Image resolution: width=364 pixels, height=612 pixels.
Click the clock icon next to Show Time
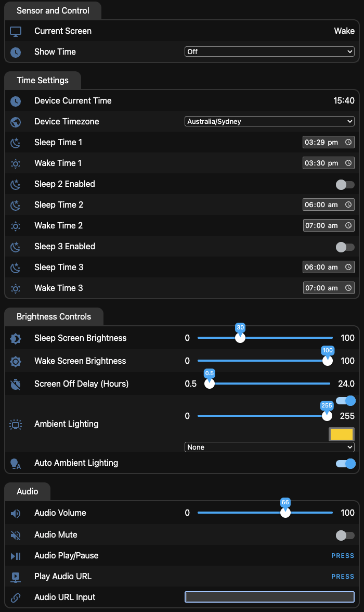[16, 52]
